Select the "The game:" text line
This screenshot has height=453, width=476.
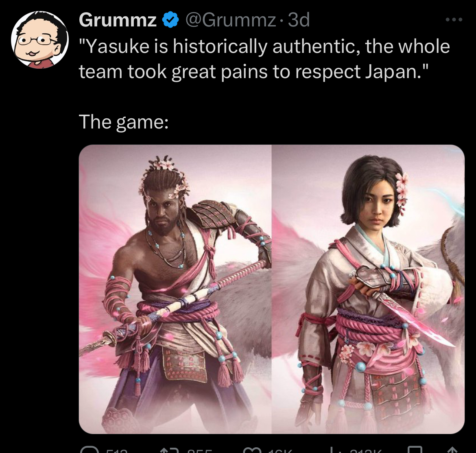[x=124, y=122]
